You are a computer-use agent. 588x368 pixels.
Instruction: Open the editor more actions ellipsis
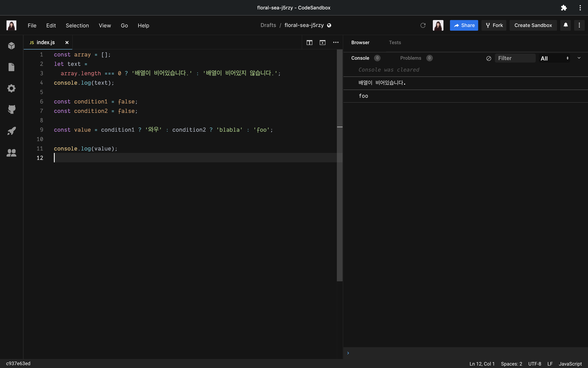tap(336, 42)
